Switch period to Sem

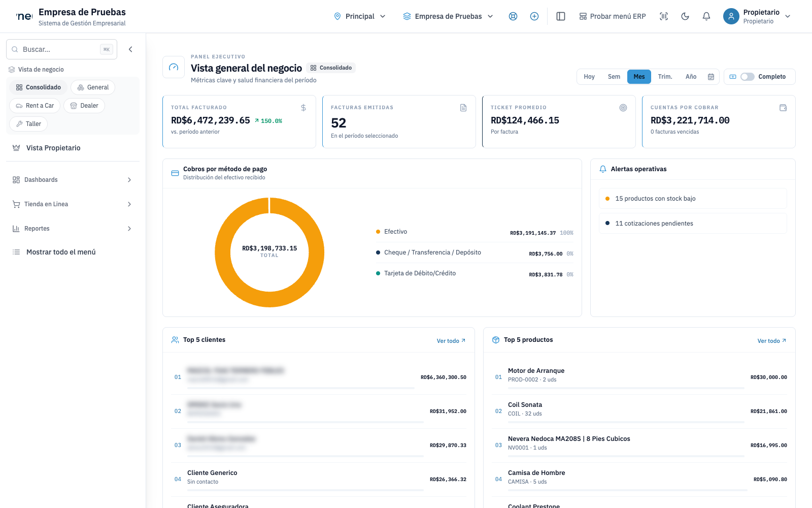click(x=614, y=77)
